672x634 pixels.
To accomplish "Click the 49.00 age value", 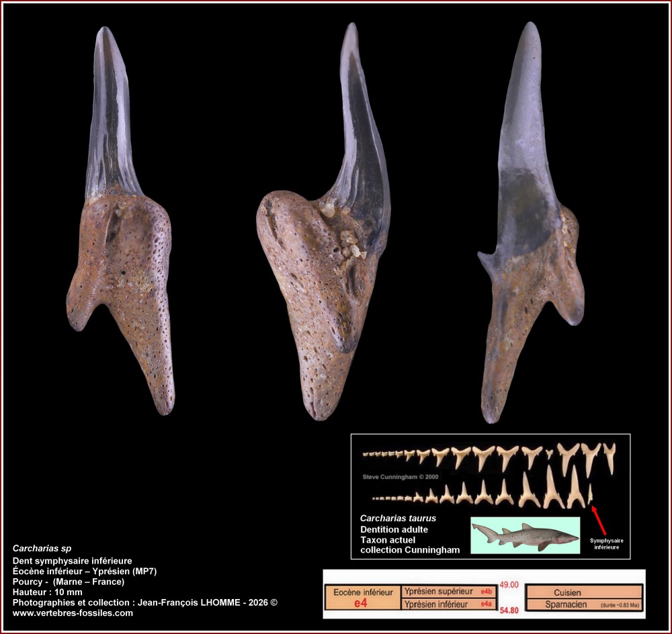I will (x=509, y=584).
